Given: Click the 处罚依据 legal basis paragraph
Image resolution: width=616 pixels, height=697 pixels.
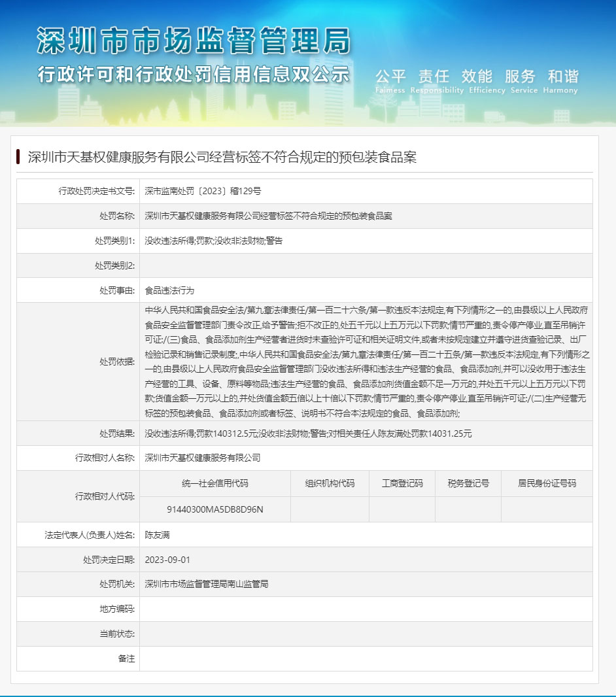Looking at the screenshot, I should click(x=367, y=362).
